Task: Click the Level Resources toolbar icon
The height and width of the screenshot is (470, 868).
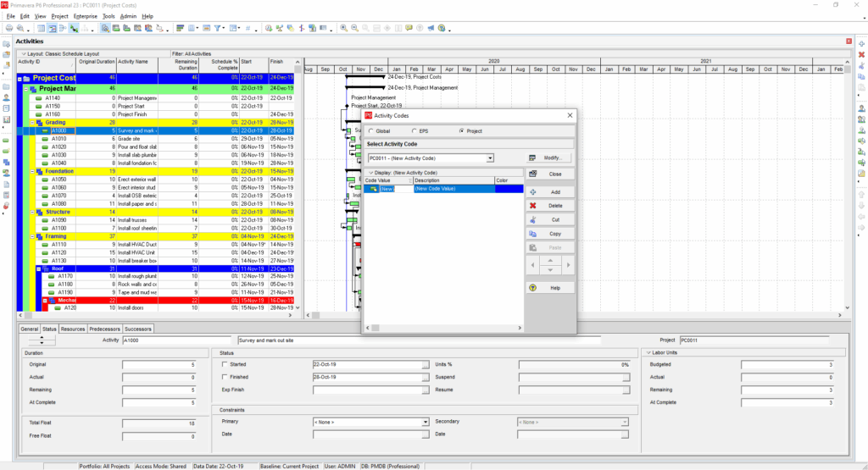Action: (280, 28)
